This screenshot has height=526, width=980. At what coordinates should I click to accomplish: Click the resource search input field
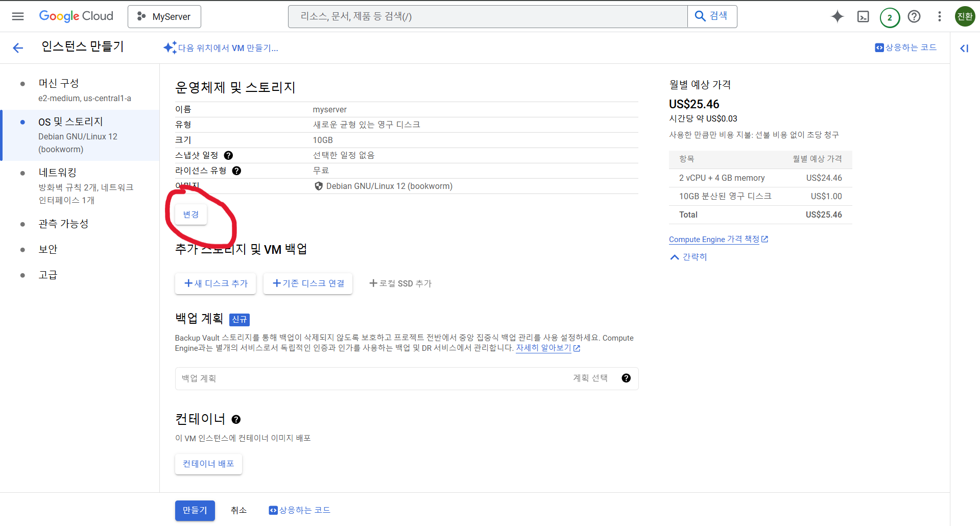(488, 16)
